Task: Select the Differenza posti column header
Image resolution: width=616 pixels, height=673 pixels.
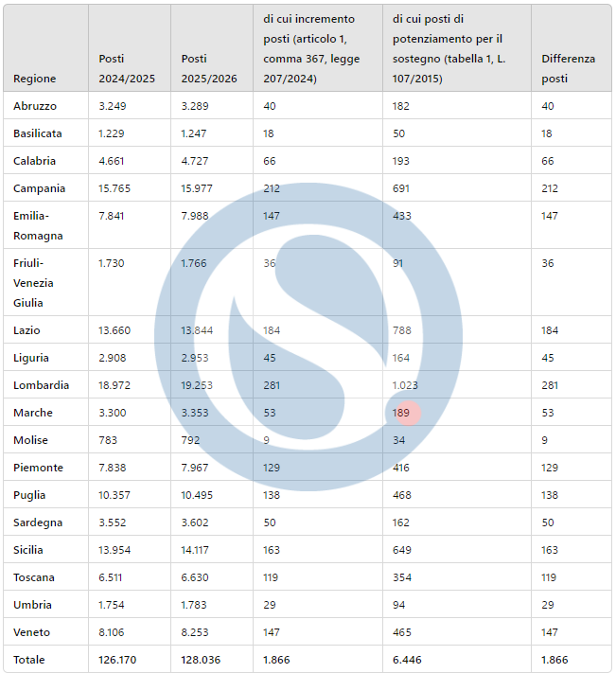Action: click(568, 68)
